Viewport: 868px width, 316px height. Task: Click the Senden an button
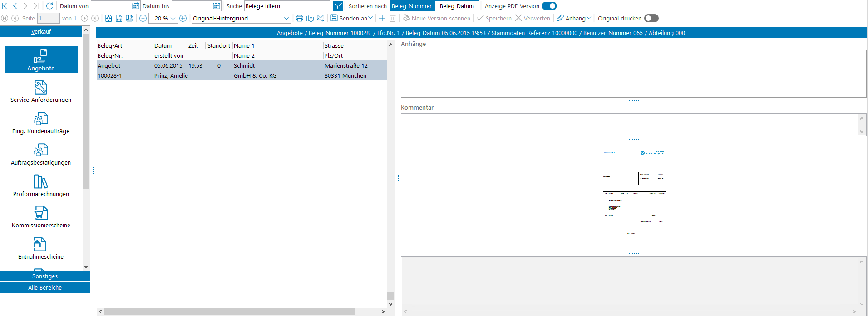352,18
